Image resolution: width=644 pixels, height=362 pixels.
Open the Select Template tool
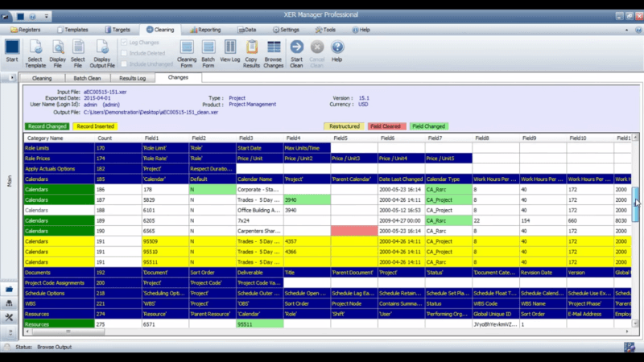coord(35,54)
